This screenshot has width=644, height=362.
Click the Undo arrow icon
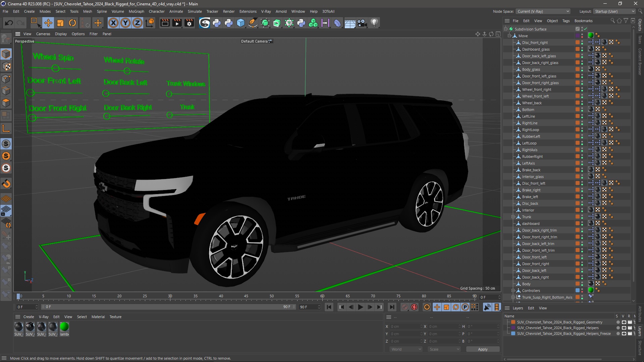[9, 23]
